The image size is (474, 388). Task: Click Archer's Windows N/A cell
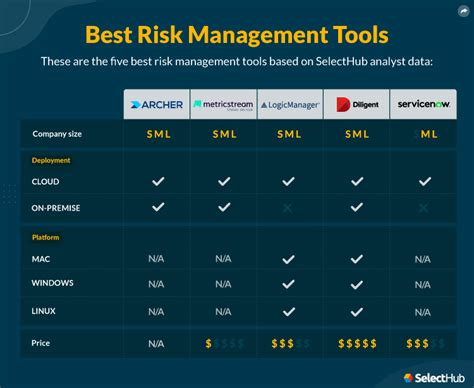(x=156, y=284)
